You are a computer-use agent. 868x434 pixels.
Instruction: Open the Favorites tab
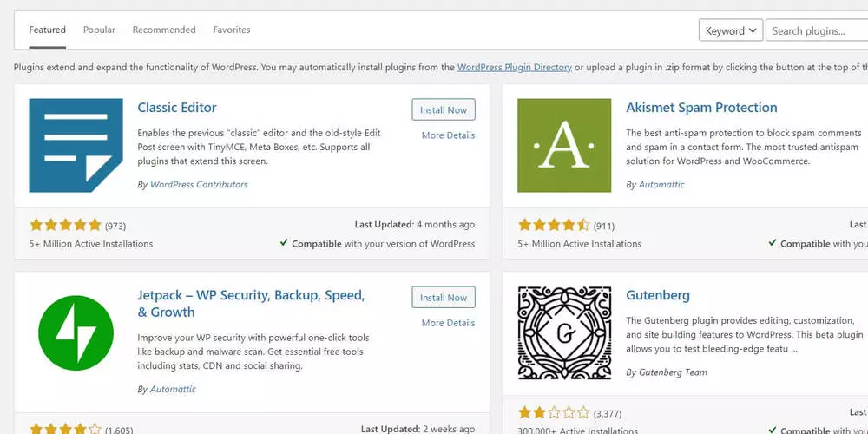pos(232,30)
